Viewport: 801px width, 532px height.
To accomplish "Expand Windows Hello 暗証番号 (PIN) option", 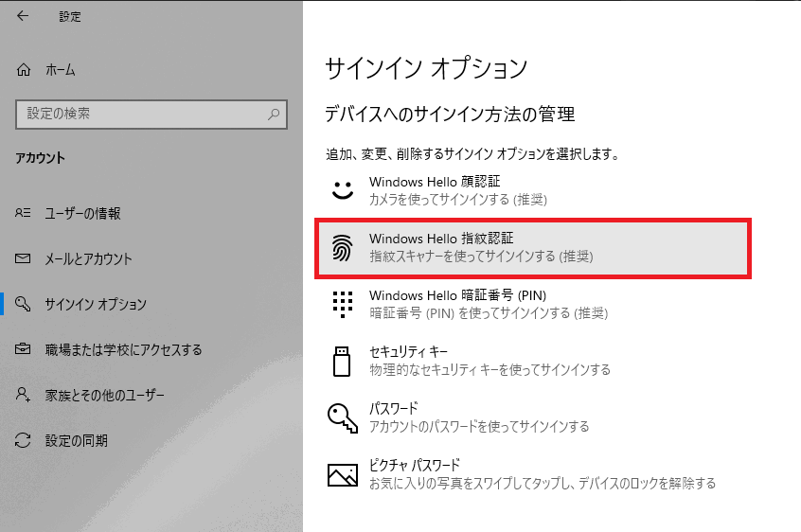I will tap(533, 304).
